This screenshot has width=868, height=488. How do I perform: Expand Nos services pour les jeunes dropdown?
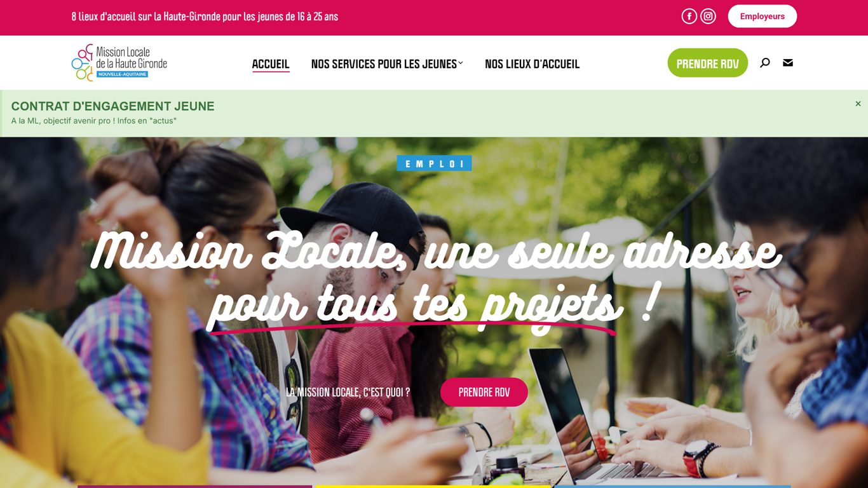coord(387,64)
